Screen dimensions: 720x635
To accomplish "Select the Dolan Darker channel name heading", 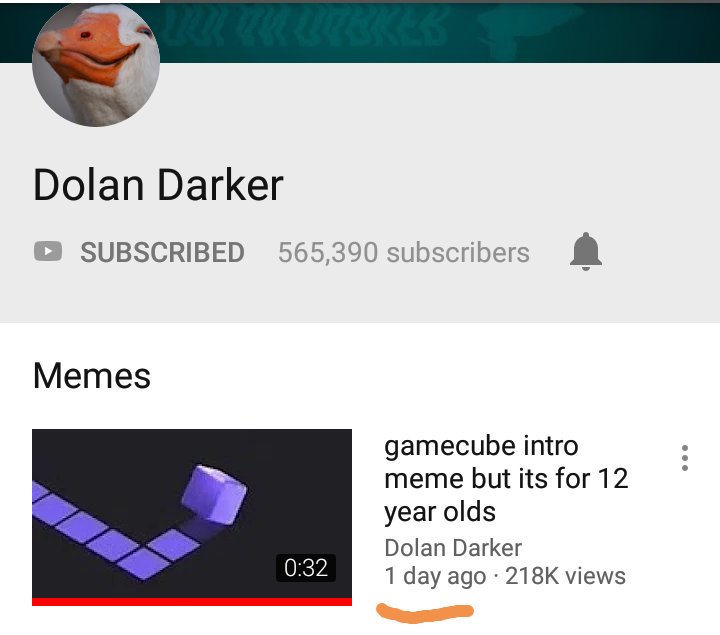I will point(158,185).
